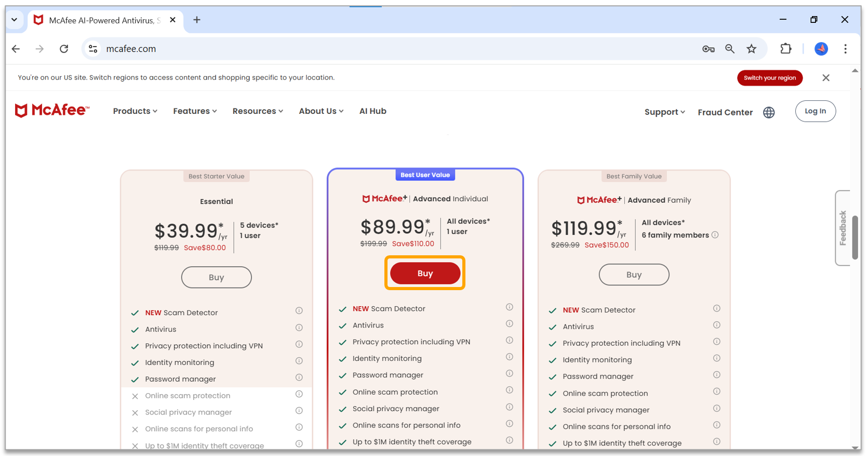The image size is (868, 456).
Task: Click the McAfee logo in the header
Action: tap(52, 110)
